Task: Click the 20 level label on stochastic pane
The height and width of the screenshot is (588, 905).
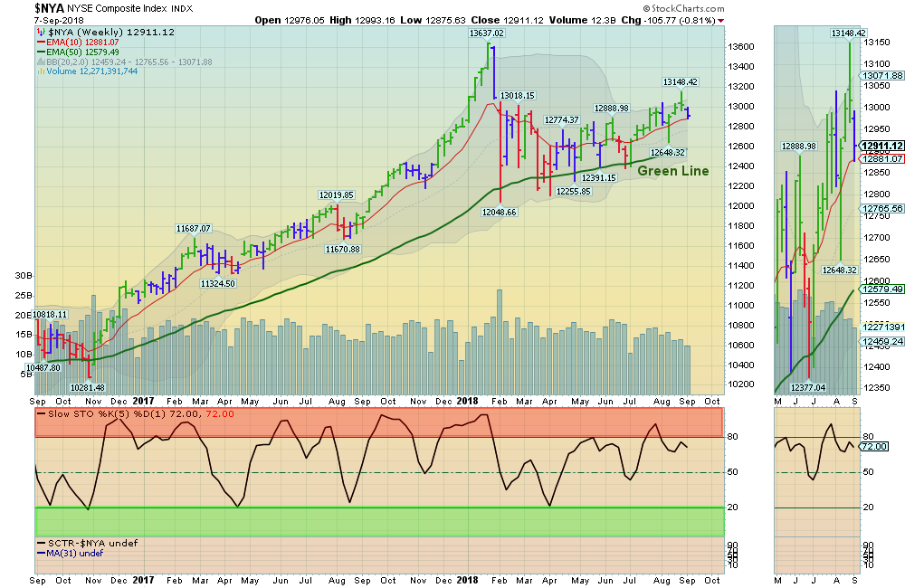Action: tap(732, 507)
